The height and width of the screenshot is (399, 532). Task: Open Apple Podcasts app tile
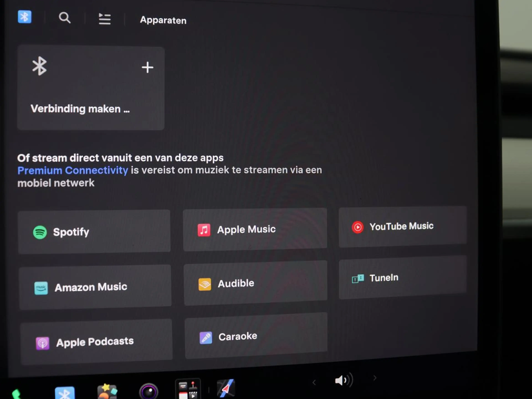96,342
